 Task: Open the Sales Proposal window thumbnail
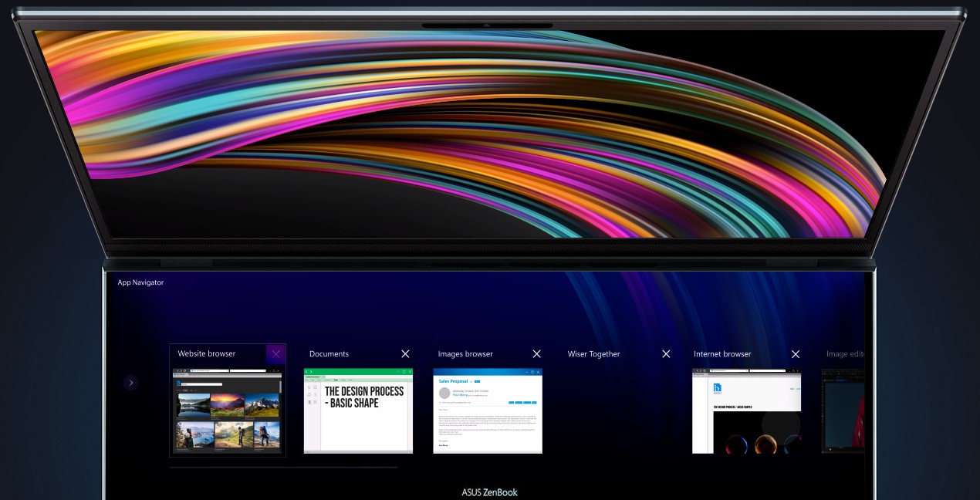point(488,410)
